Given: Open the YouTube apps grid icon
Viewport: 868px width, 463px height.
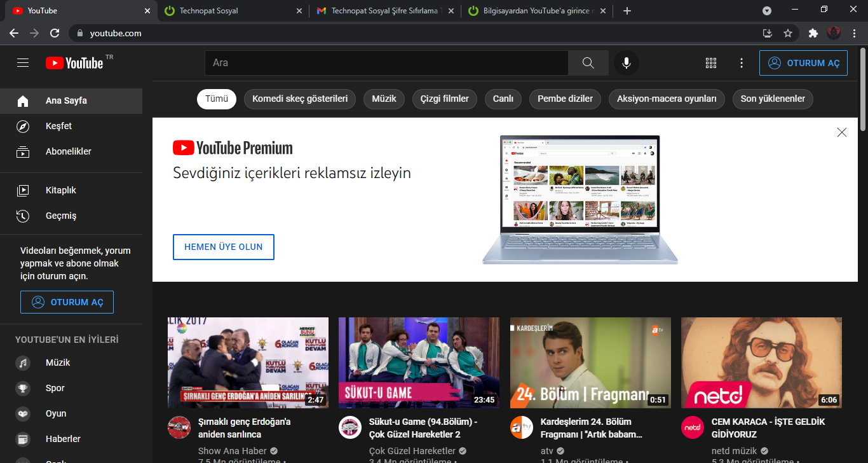Looking at the screenshot, I should pos(711,63).
